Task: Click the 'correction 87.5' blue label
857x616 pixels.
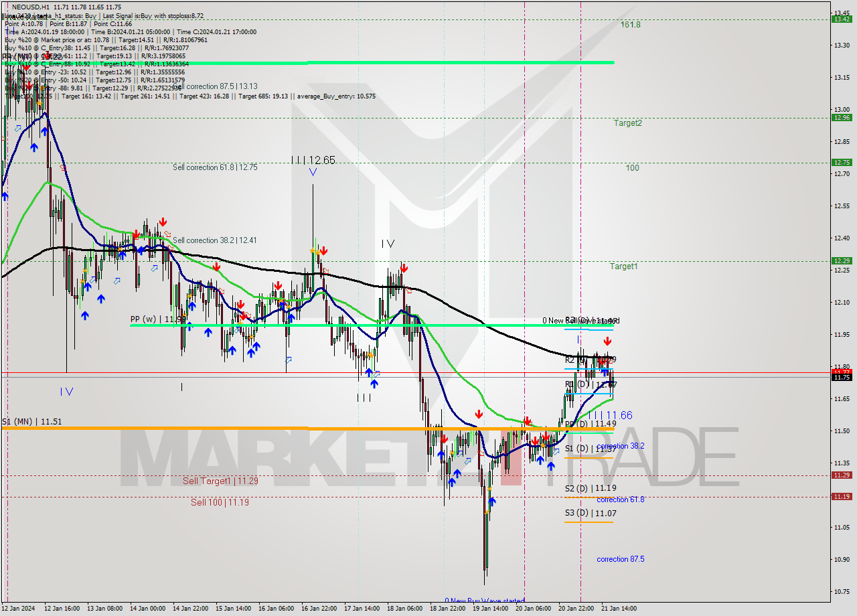Action: pyautogui.click(x=621, y=559)
